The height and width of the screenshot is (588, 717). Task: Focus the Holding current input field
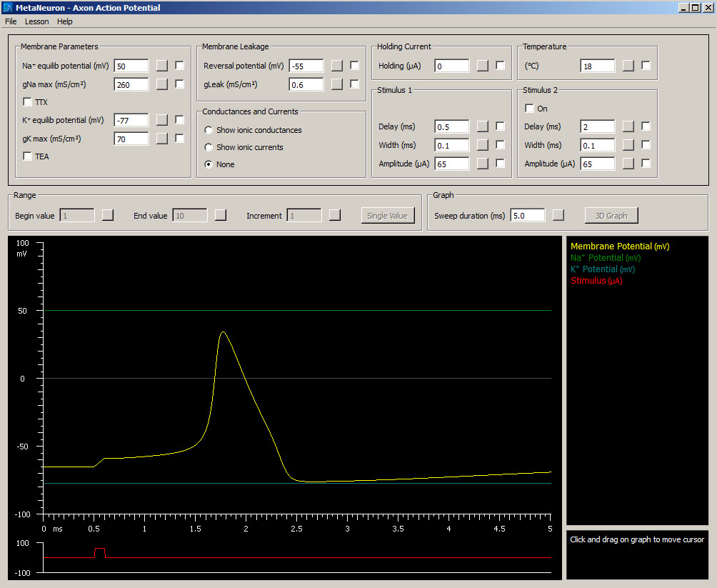click(452, 66)
